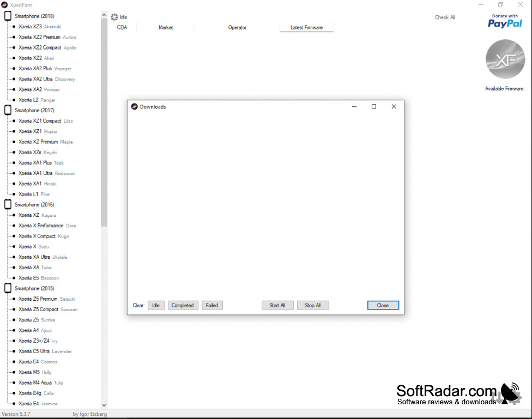The width and height of the screenshot is (532, 419).
Task: Click the Close button in Downloads dialog
Action: [383, 305]
